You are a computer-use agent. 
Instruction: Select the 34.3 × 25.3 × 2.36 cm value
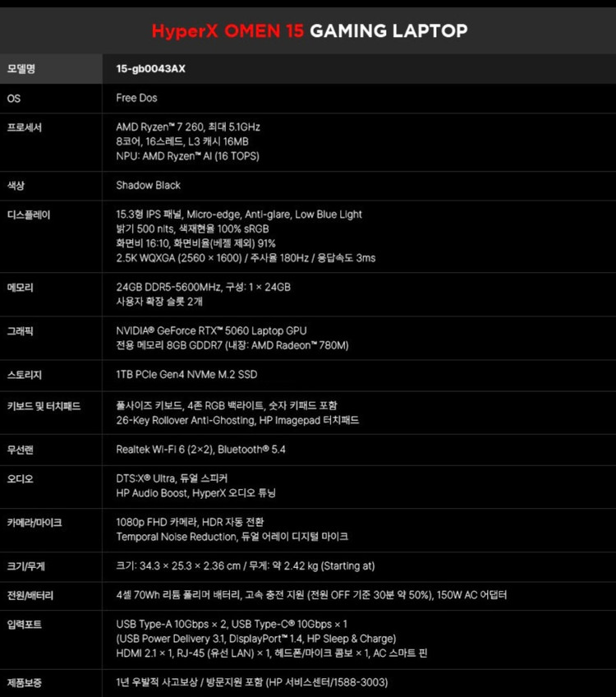pos(245,565)
